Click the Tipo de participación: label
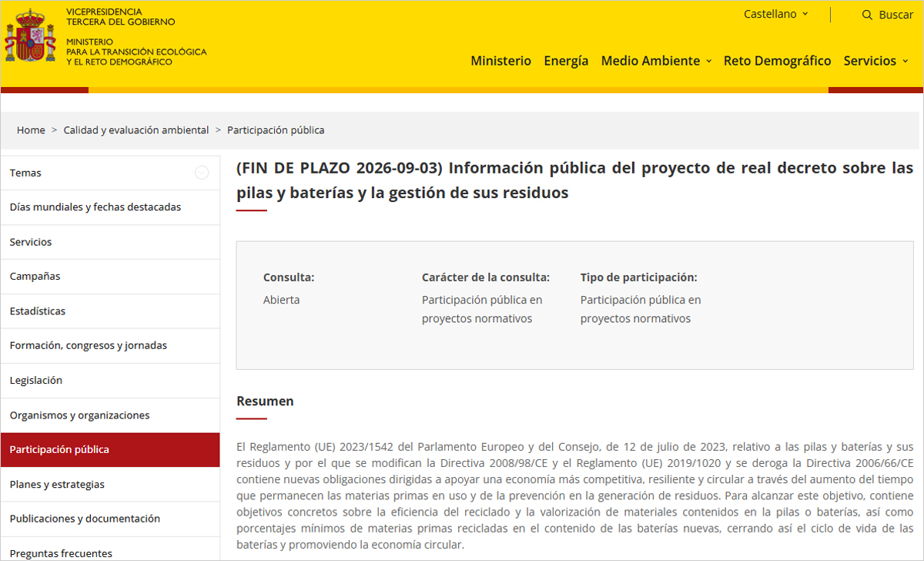This screenshot has height=561, width=924. point(639,277)
